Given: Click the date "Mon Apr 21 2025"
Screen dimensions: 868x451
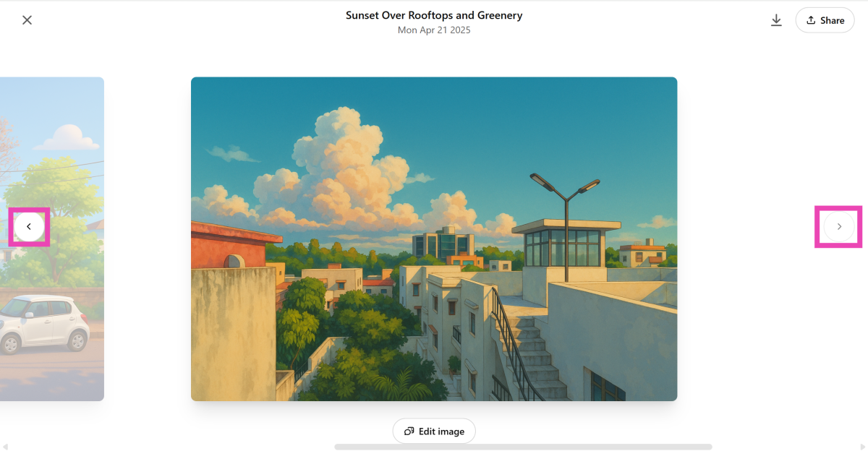Looking at the screenshot, I should (434, 30).
